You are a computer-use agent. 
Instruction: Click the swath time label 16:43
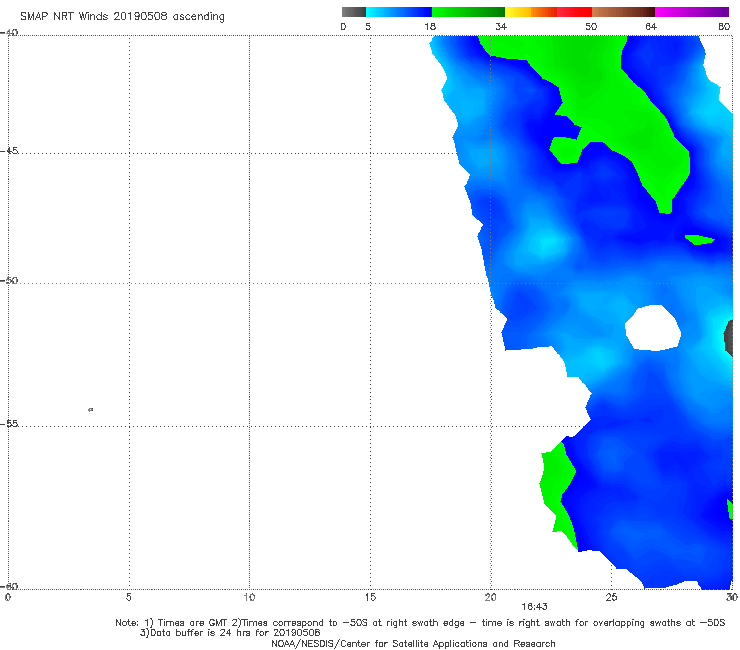pyautogui.click(x=534, y=607)
